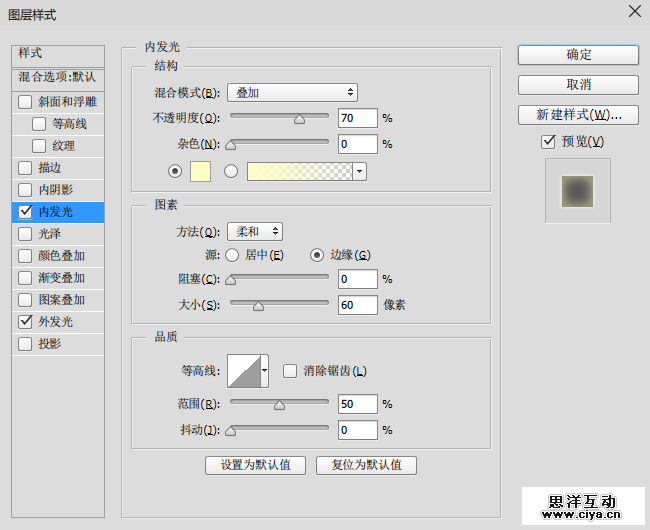Enable the 斜面和浮雕 checkbox
This screenshot has width=650, height=530.
(x=26, y=102)
